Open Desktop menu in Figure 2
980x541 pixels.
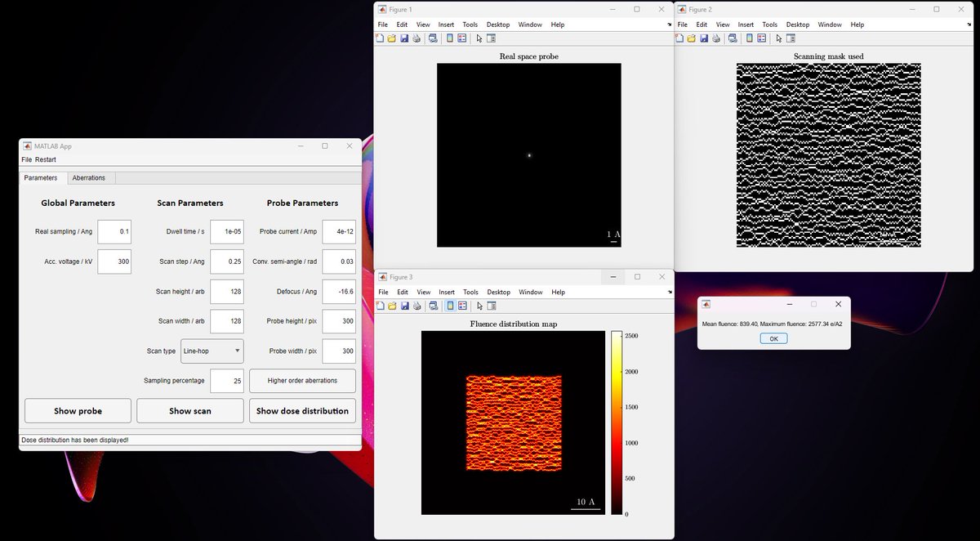[x=798, y=25]
